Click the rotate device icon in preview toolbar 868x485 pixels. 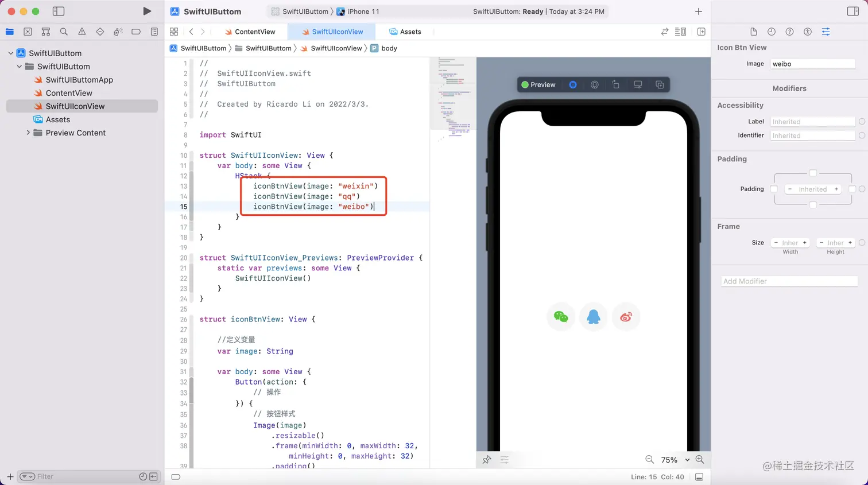coord(615,84)
